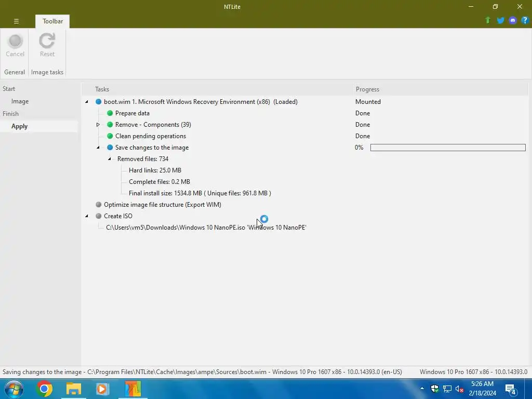Open the Image page in the sidebar
This screenshot has height=399, width=532.
20,101
